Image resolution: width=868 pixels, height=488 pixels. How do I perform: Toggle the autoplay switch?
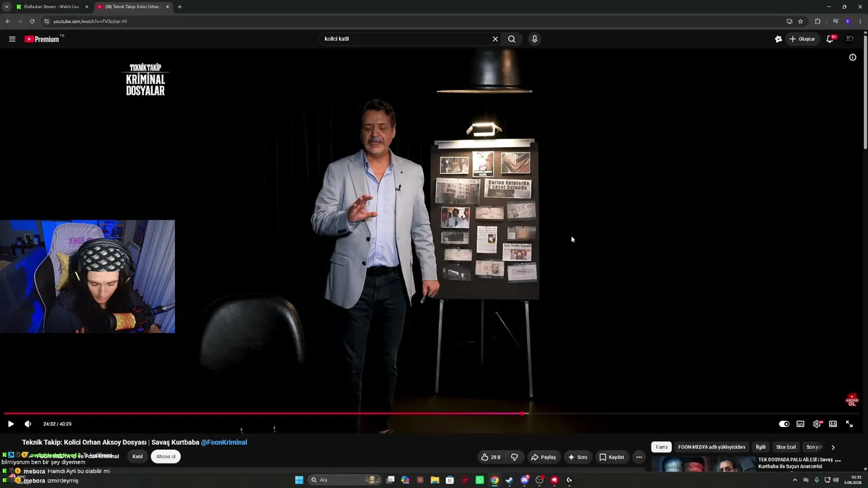tap(784, 424)
